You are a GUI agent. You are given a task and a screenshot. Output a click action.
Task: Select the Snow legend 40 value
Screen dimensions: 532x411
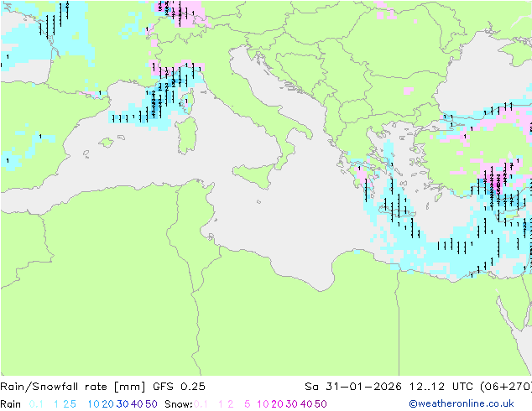coord(306,404)
